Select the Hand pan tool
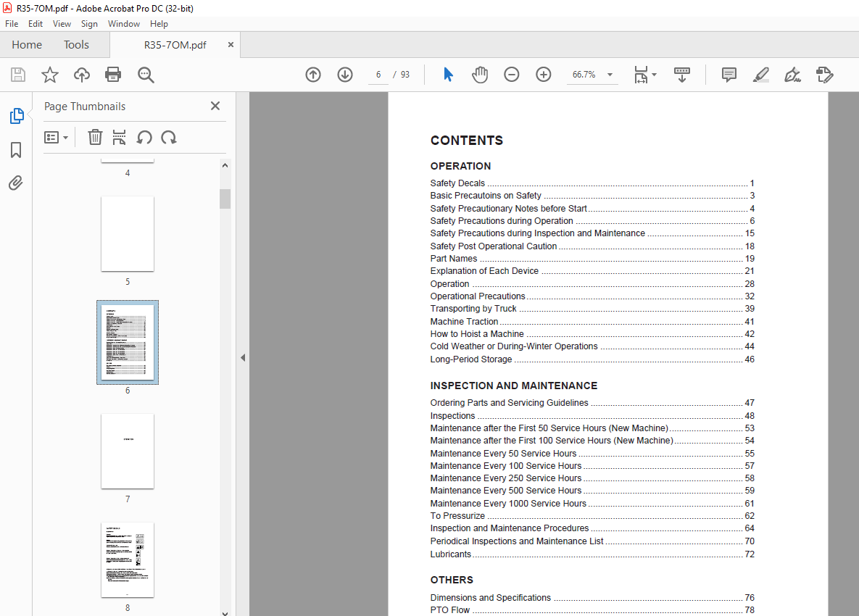The width and height of the screenshot is (859, 616). click(x=480, y=75)
